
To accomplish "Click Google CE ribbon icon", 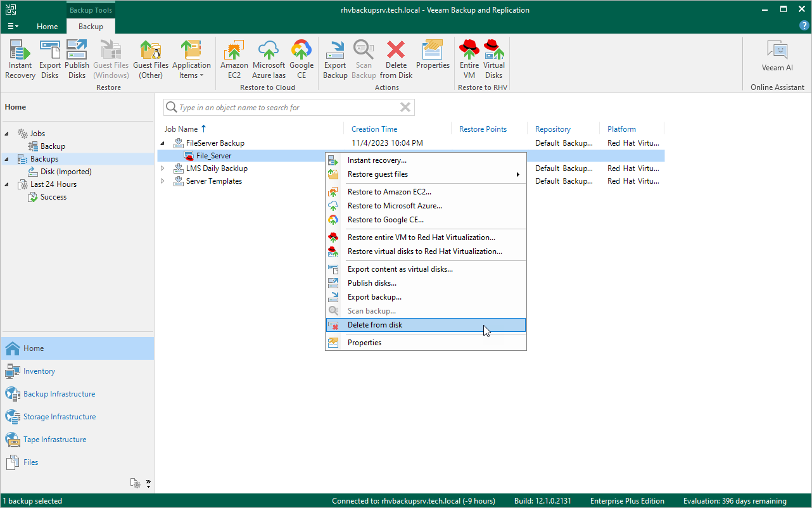I will click(x=301, y=60).
